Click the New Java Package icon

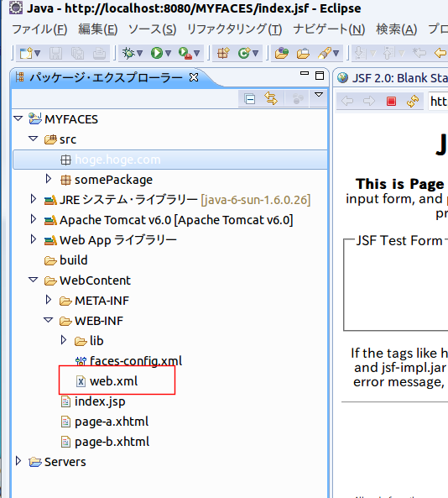[x=223, y=53]
